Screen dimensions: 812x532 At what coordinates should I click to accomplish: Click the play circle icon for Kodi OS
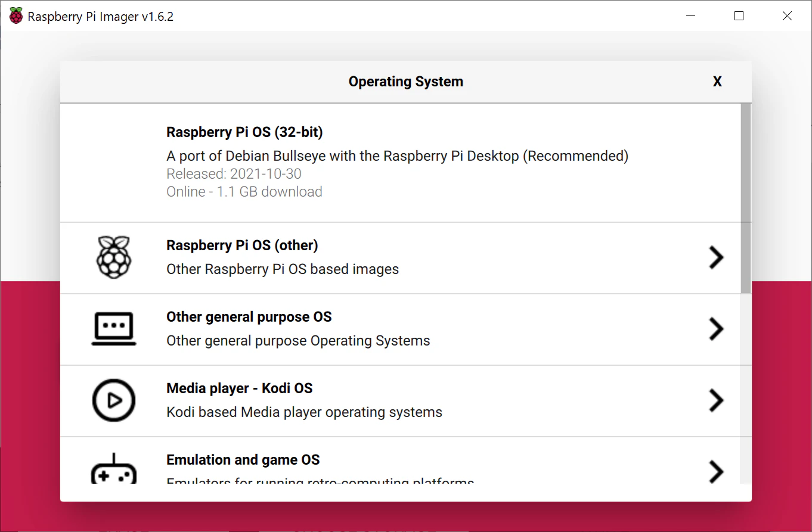tap(114, 400)
